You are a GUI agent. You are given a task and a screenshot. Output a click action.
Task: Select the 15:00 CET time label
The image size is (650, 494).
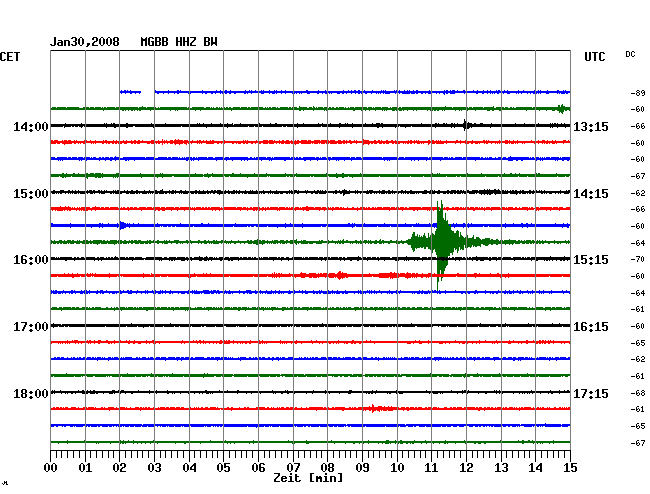coord(31,194)
